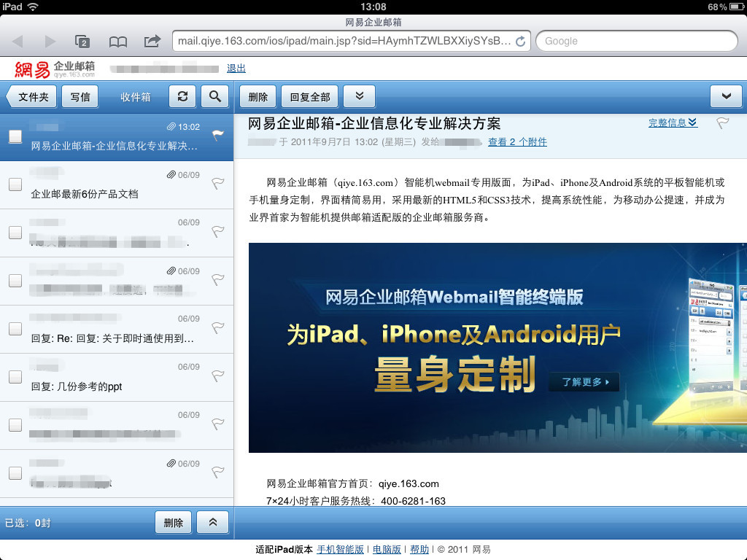
Task: Select checkbox for '企业邮最新6份产品文档' email
Action: click(15, 184)
